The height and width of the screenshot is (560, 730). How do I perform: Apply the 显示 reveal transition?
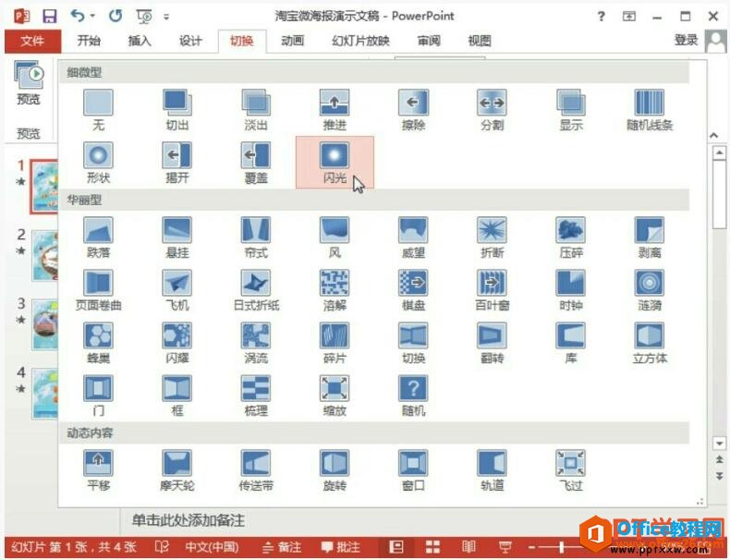pyautogui.click(x=571, y=110)
